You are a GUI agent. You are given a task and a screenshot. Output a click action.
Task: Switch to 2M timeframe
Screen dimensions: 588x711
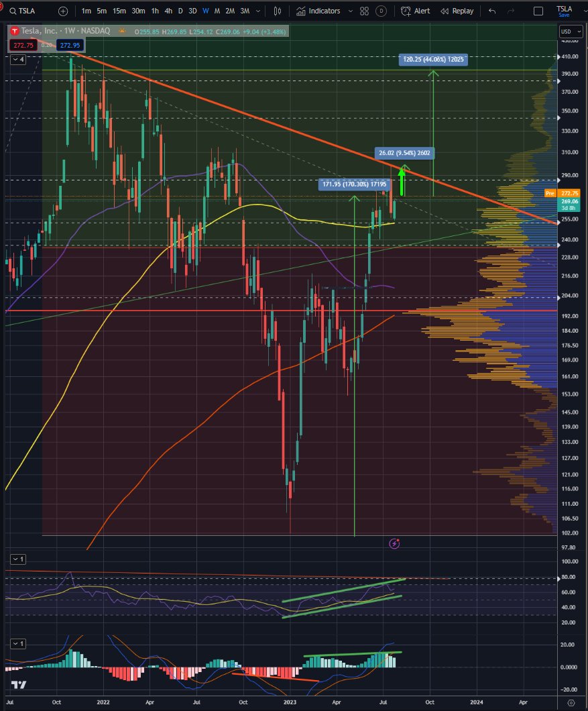(230, 11)
